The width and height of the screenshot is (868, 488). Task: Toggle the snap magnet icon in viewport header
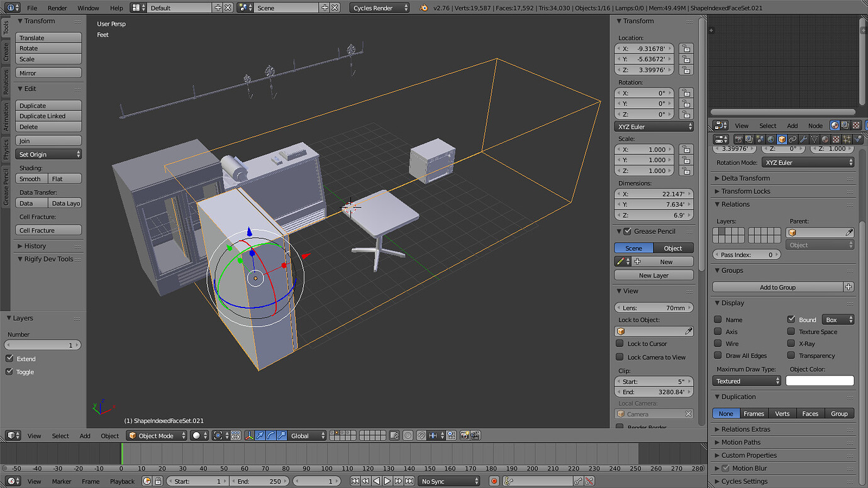421,435
